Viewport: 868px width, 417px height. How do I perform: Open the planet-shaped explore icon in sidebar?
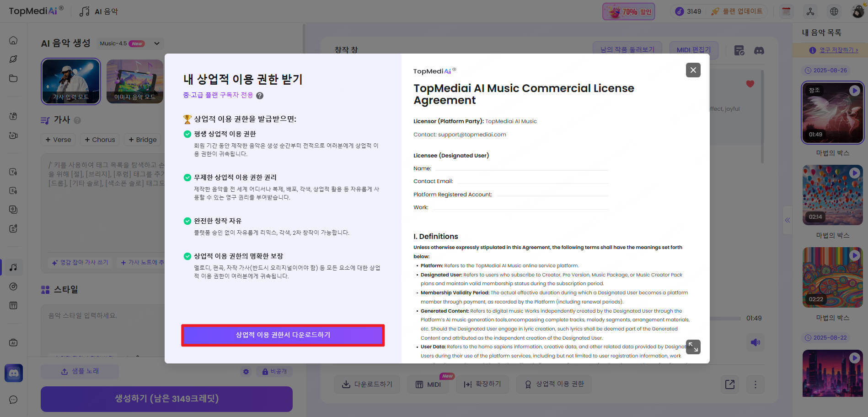click(13, 59)
